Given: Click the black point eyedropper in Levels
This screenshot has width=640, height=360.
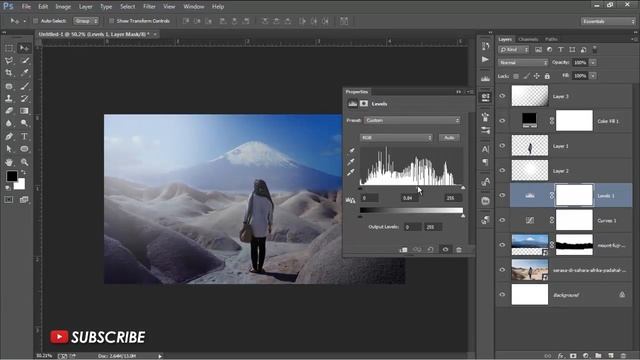Looking at the screenshot, I should pos(351,151).
